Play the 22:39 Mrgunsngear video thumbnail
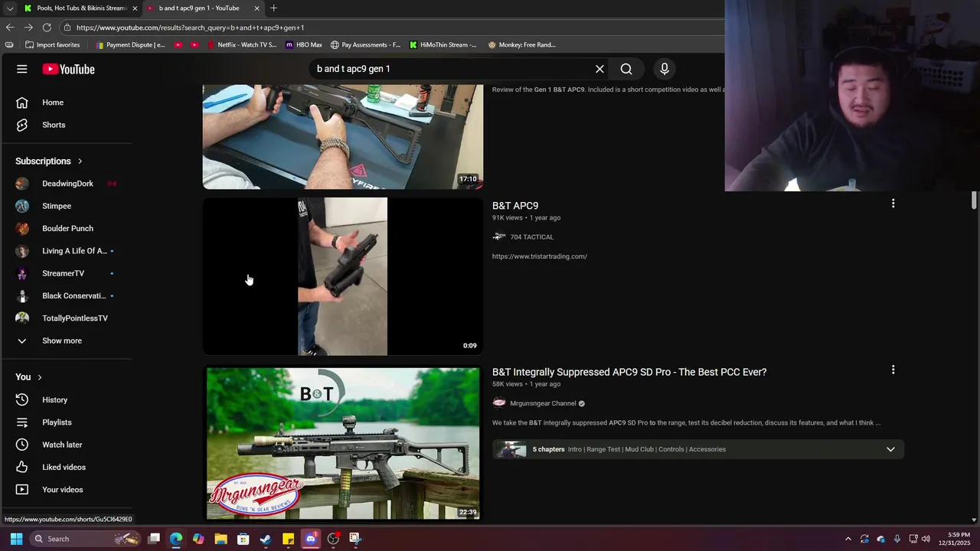The height and width of the screenshot is (551, 980). tap(343, 444)
